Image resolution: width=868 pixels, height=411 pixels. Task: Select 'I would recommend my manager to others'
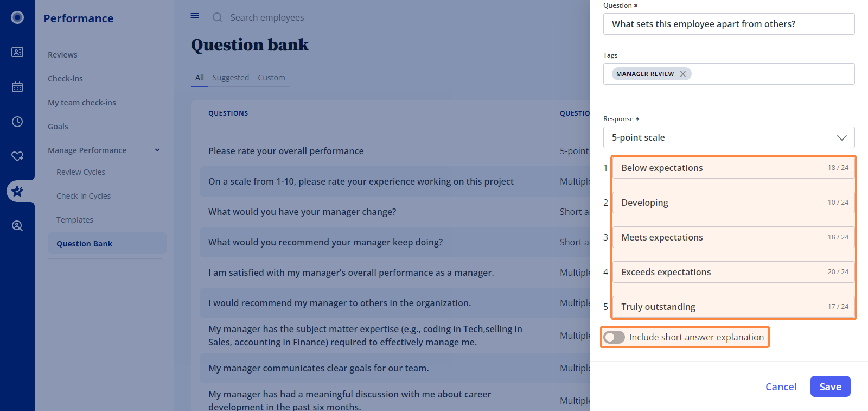pyautogui.click(x=339, y=303)
